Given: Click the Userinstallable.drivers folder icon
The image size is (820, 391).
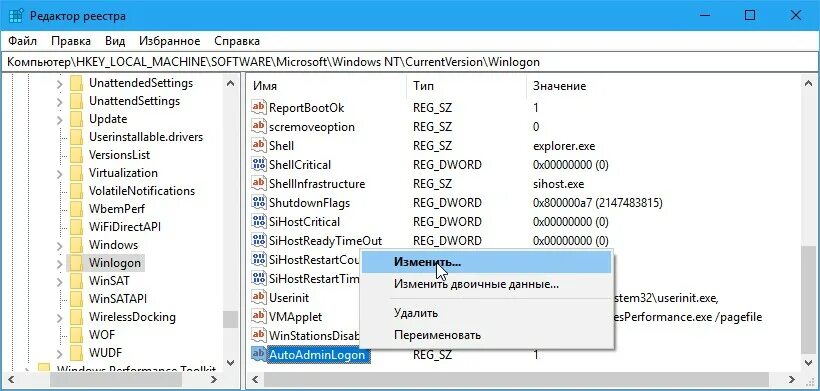Looking at the screenshot, I should (76, 137).
